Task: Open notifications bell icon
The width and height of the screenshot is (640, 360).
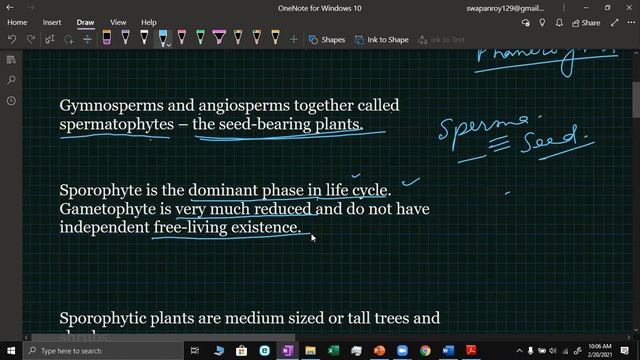Action: [559, 23]
